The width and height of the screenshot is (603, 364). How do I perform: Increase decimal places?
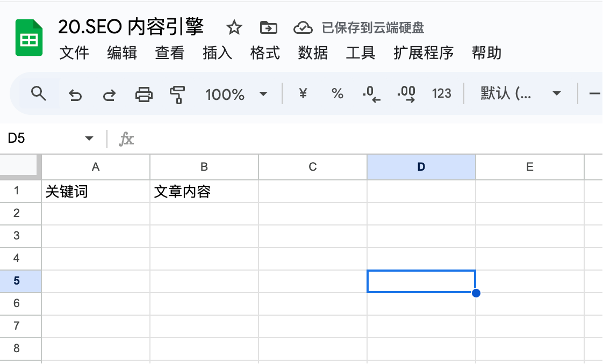click(406, 94)
